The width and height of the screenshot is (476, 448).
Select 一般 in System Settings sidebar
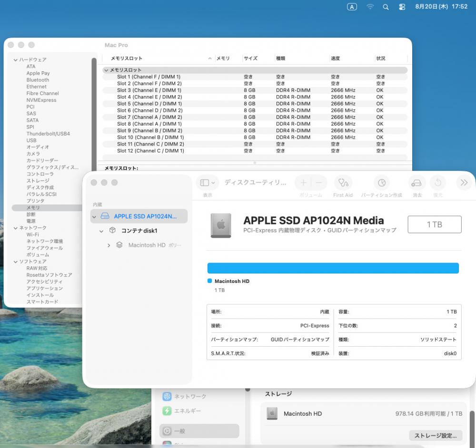(x=199, y=431)
